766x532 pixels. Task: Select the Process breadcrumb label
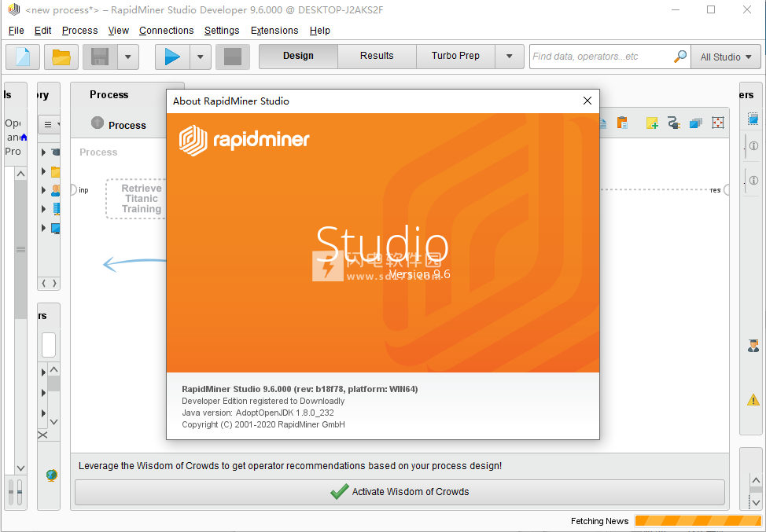point(127,126)
